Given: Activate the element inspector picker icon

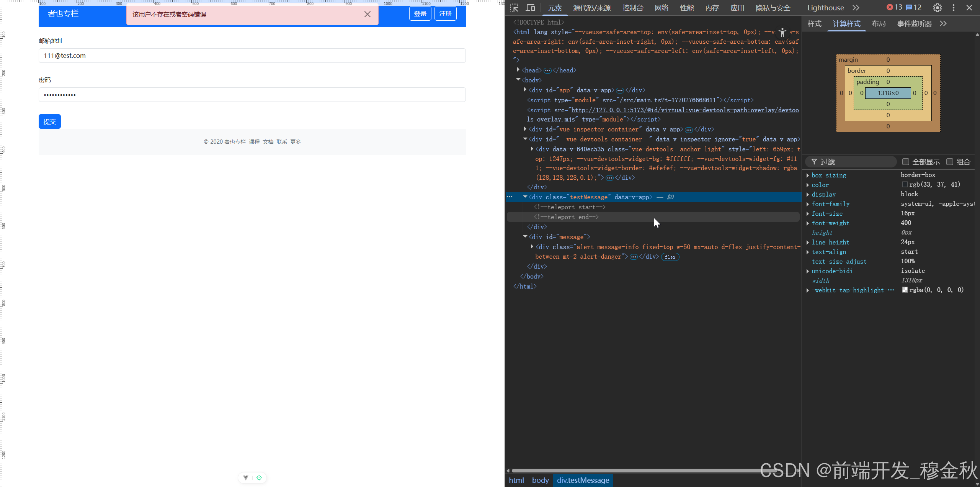Looking at the screenshot, I should [514, 8].
